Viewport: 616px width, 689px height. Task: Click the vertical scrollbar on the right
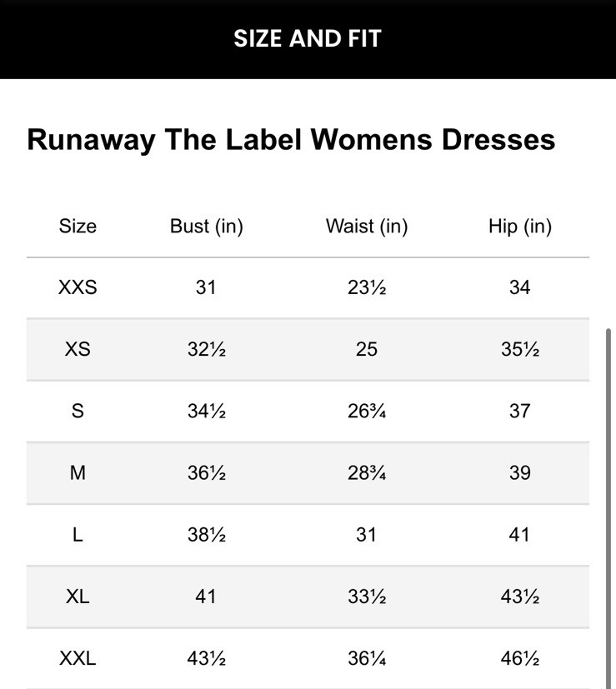pos(609,500)
